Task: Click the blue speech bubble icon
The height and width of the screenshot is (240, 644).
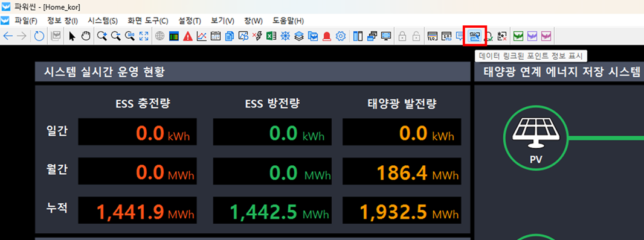Action: pyautogui.click(x=460, y=37)
